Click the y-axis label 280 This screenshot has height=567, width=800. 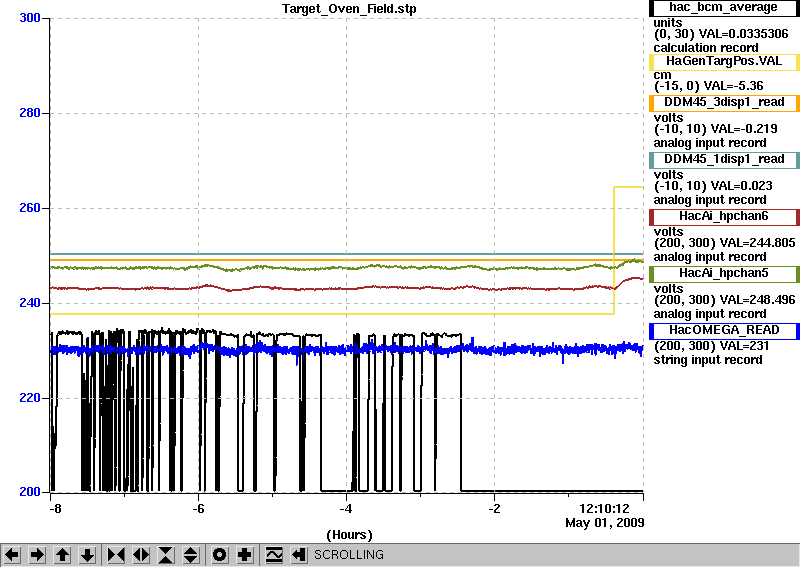(30, 113)
